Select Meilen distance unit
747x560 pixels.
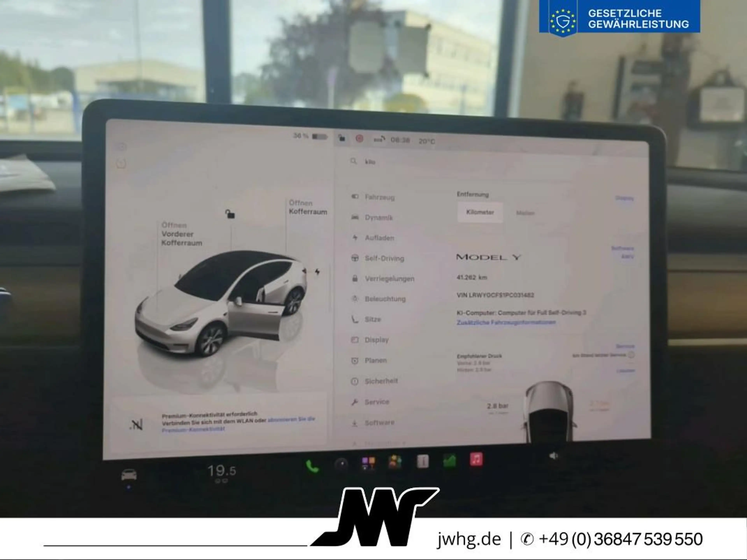[x=525, y=213]
